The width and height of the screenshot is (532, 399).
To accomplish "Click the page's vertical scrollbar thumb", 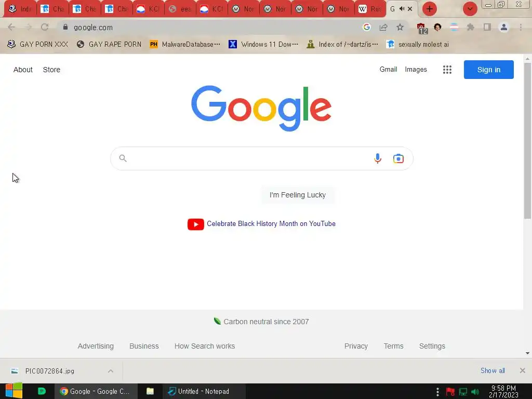I will click(x=527, y=141).
